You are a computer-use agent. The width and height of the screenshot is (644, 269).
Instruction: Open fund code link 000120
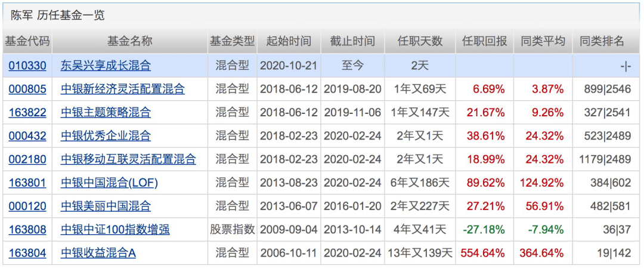27,206
